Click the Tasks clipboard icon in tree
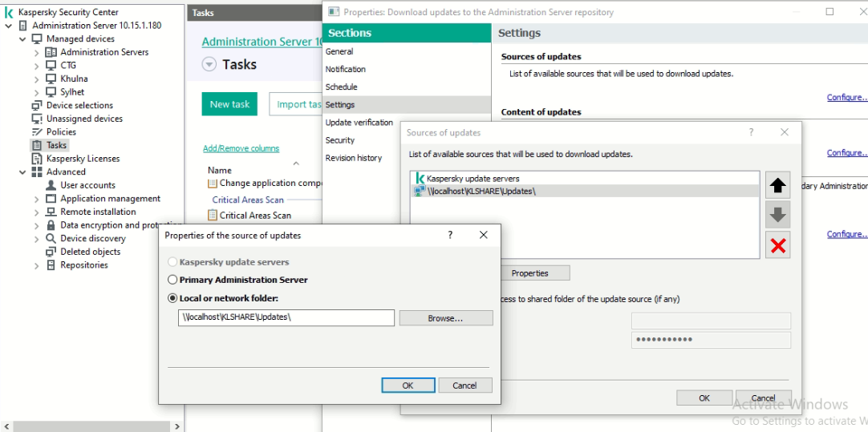Screen dimensions: 868x432 [37, 146]
